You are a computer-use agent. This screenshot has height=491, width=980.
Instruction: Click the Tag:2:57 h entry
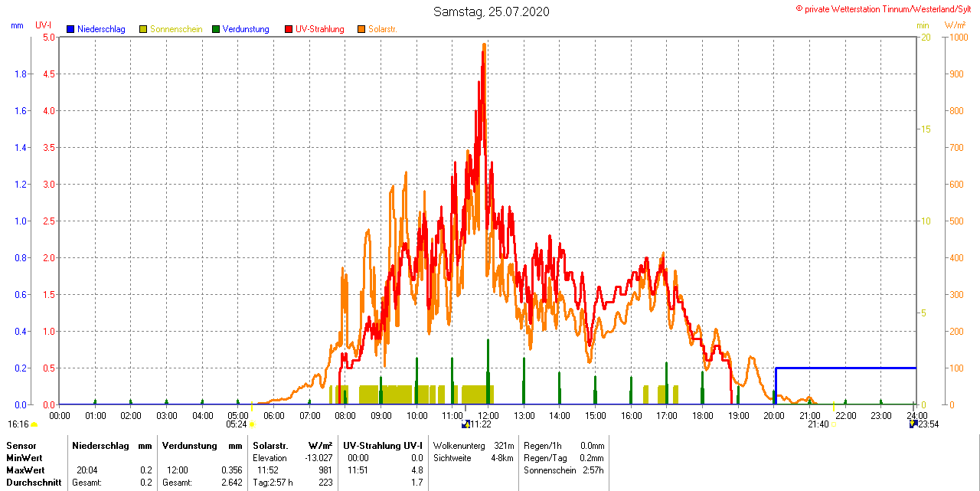[273, 483]
